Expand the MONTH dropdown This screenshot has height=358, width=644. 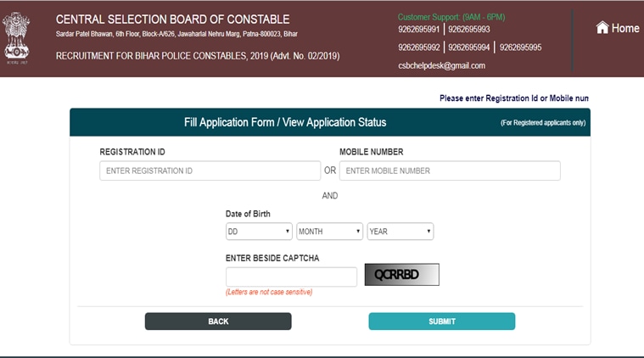[x=329, y=231]
